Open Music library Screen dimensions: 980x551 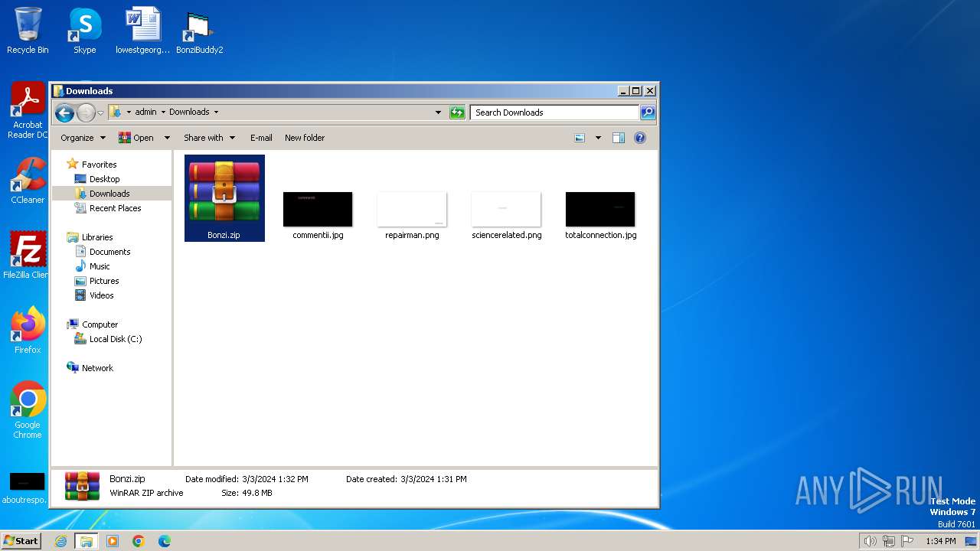(x=100, y=266)
